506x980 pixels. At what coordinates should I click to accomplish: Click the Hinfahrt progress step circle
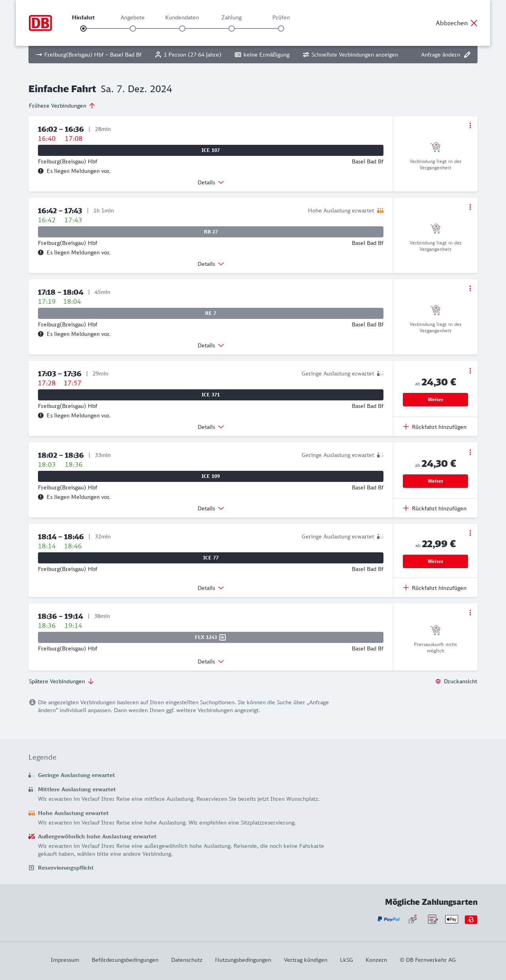83,28
